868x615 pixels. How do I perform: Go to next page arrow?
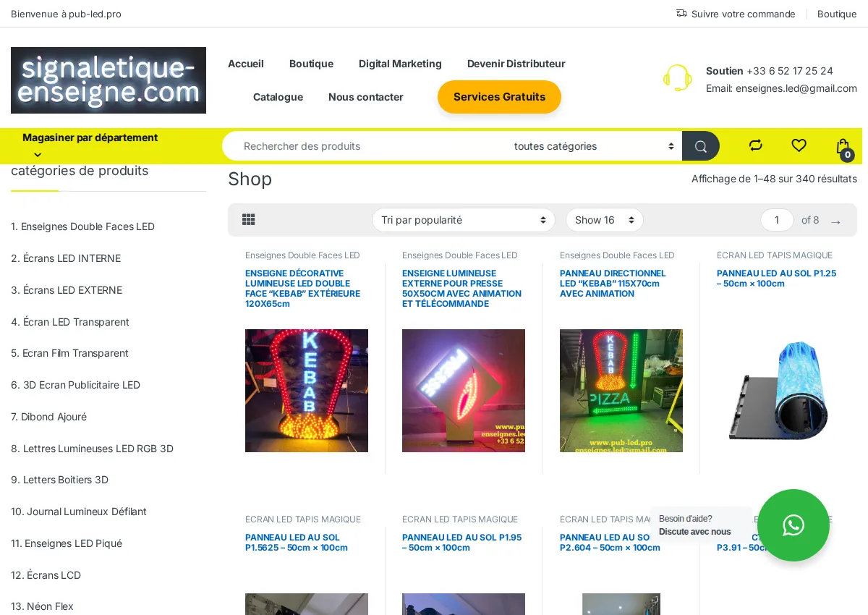click(835, 221)
